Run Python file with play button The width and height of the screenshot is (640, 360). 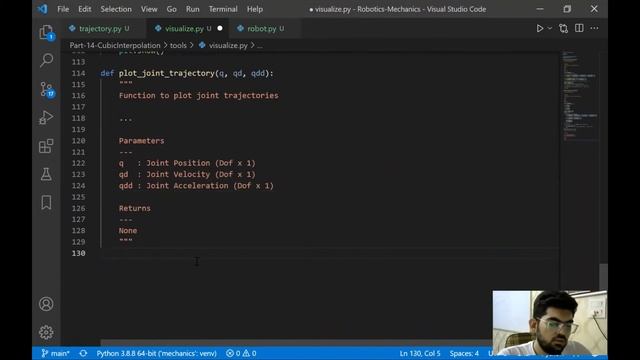pyautogui.click(x=540, y=28)
